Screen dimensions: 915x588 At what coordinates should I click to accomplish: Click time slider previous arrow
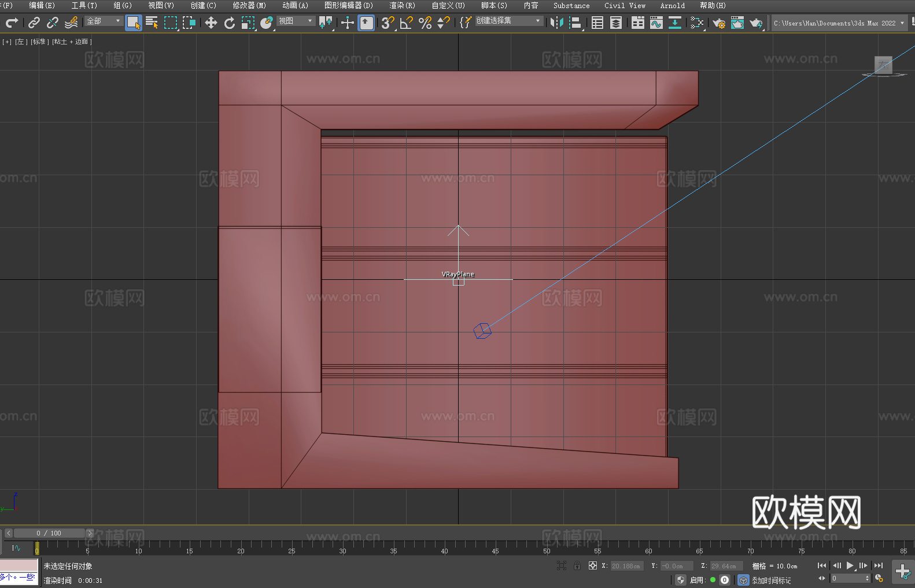(8, 533)
